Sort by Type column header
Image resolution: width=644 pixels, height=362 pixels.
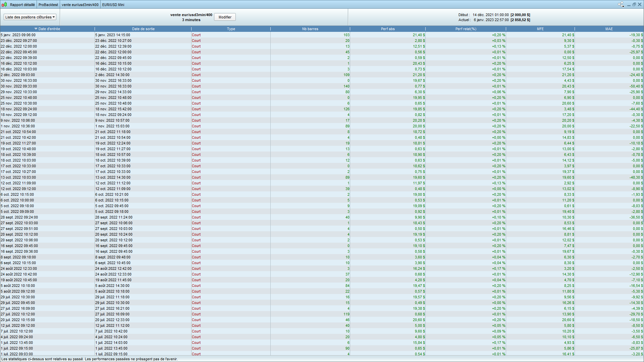coord(231,29)
